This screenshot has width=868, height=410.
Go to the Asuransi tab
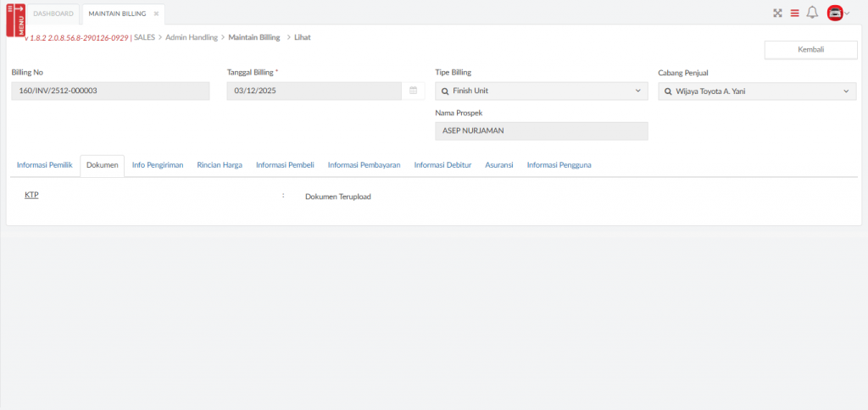pos(498,165)
